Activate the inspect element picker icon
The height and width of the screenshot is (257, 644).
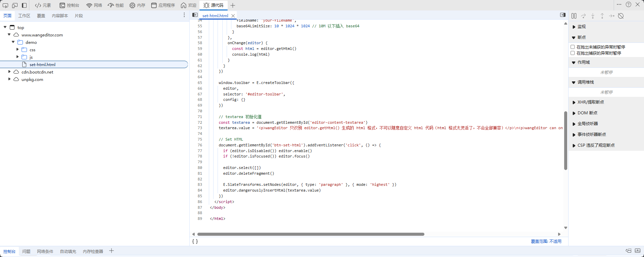coord(5,5)
